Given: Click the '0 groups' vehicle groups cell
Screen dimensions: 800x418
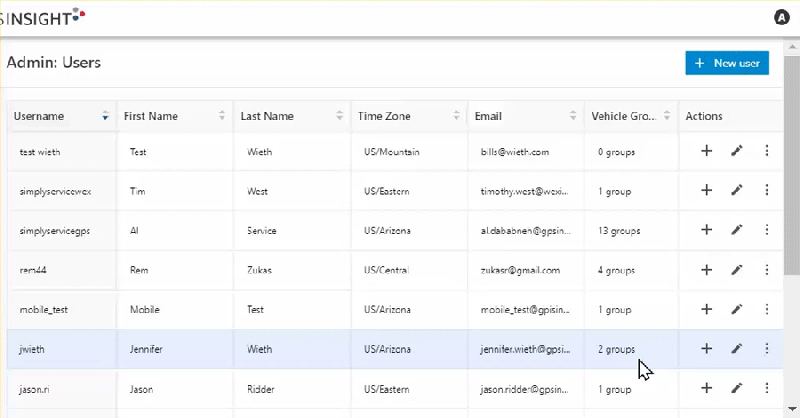Looking at the screenshot, I should tap(631, 152).
